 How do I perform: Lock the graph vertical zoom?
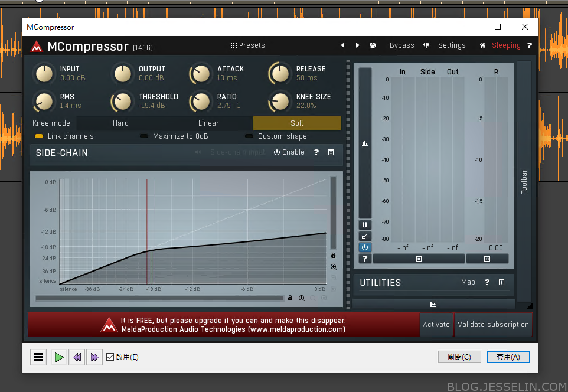click(x=333, y=256)
